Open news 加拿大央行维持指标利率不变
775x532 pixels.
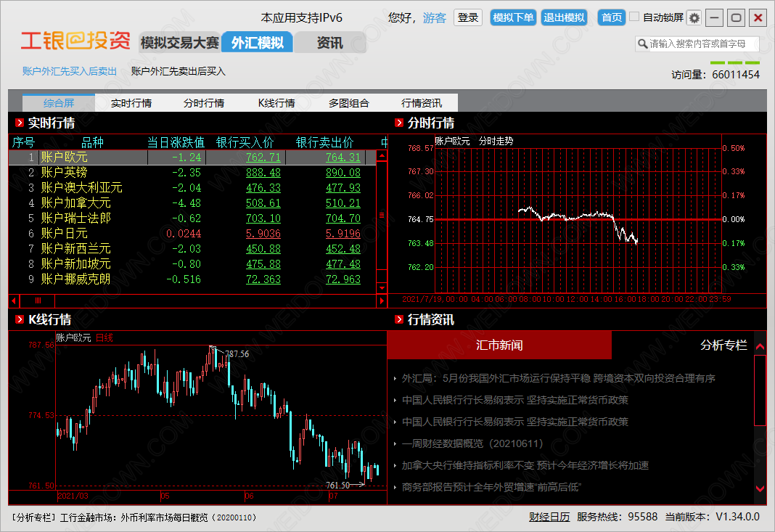pos(525,465)
